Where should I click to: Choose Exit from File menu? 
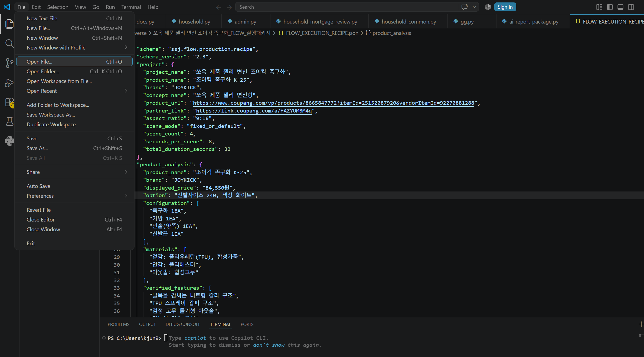tap(74, 243)
